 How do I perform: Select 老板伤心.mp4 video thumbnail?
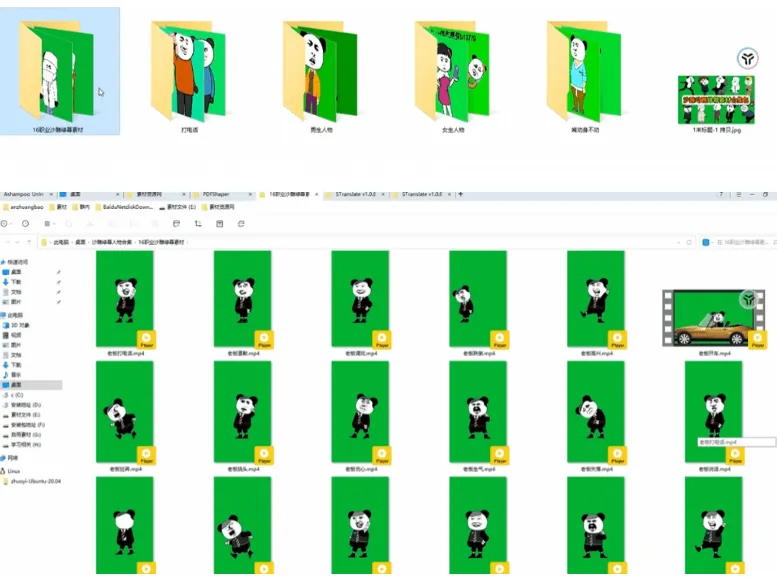tap(360, 412)
